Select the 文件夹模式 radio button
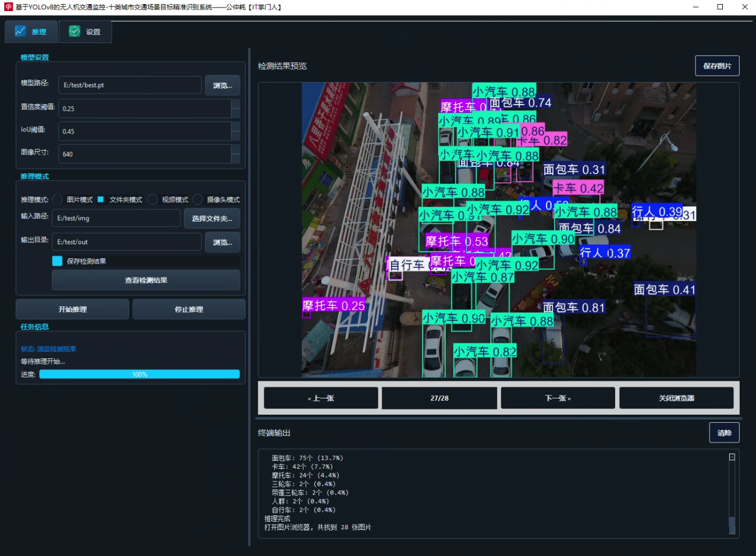The image size is (756, 556). coord(101,199)
